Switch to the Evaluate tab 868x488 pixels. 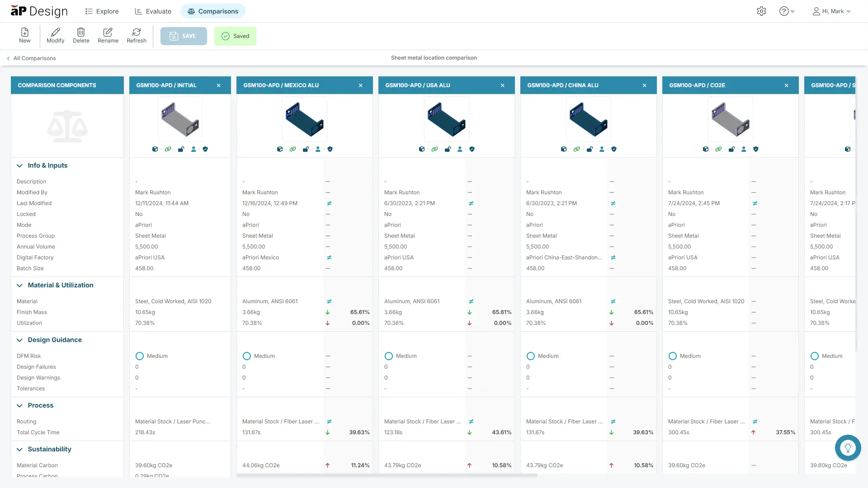(x=153, y=11)
